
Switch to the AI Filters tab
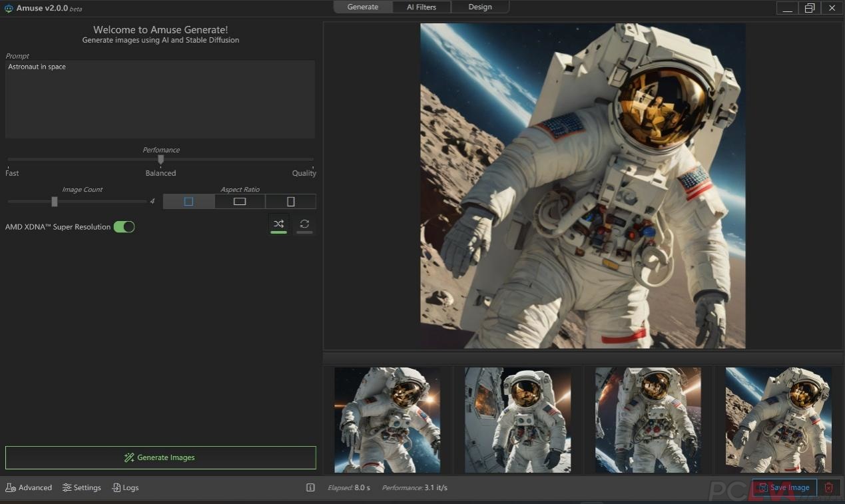(x=422, y=7)
